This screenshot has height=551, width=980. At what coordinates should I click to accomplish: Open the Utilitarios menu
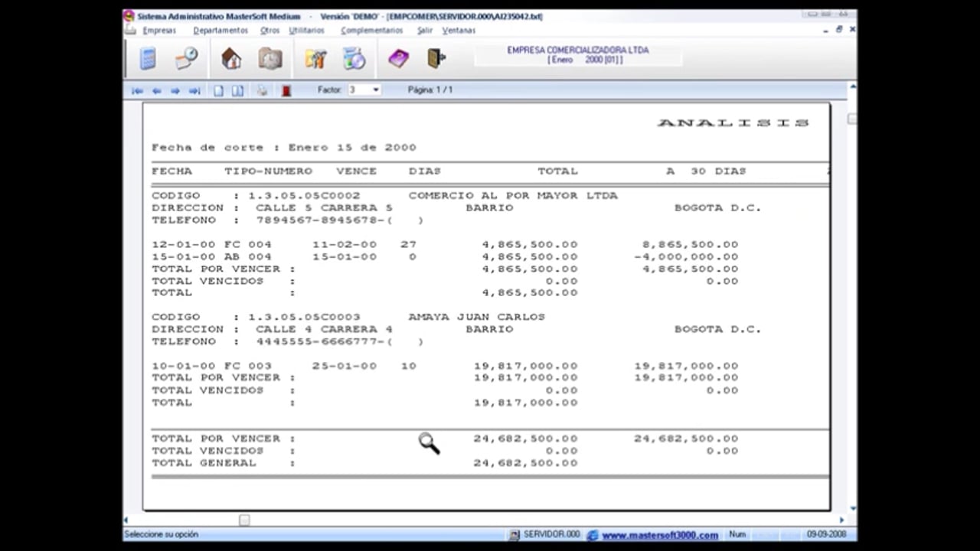click(306, 31)
